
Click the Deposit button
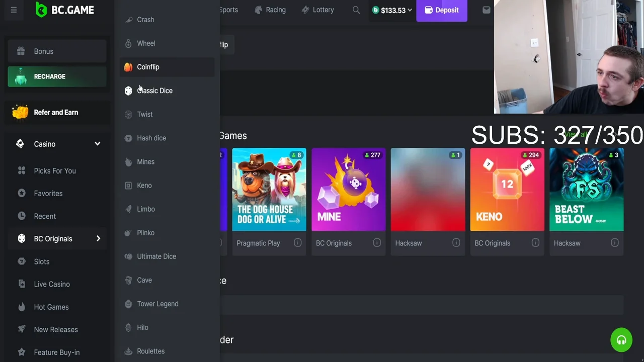pos(442,10)
